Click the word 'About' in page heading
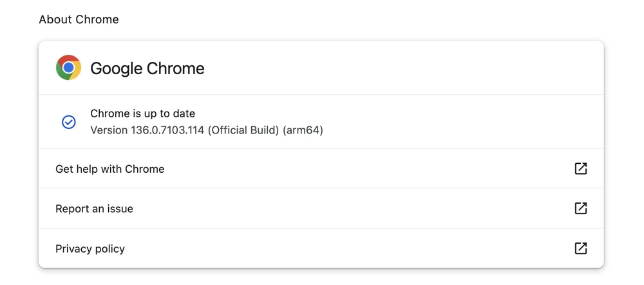This screenshot has width=644, height=285. (54, 19)
